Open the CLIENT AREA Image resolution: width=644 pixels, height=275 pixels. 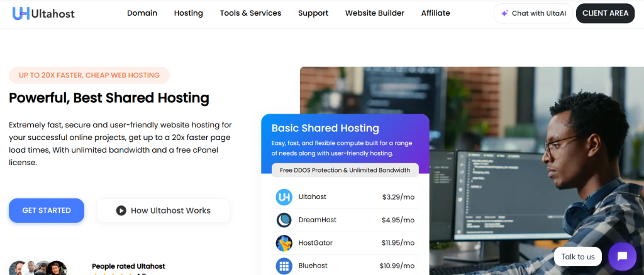pyautogui.click(x=606, y=13)
